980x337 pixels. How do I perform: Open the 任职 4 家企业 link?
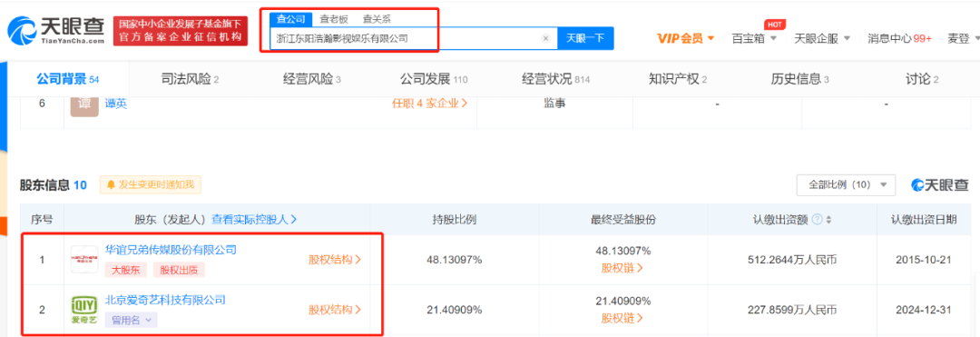(x=429, y=104)
